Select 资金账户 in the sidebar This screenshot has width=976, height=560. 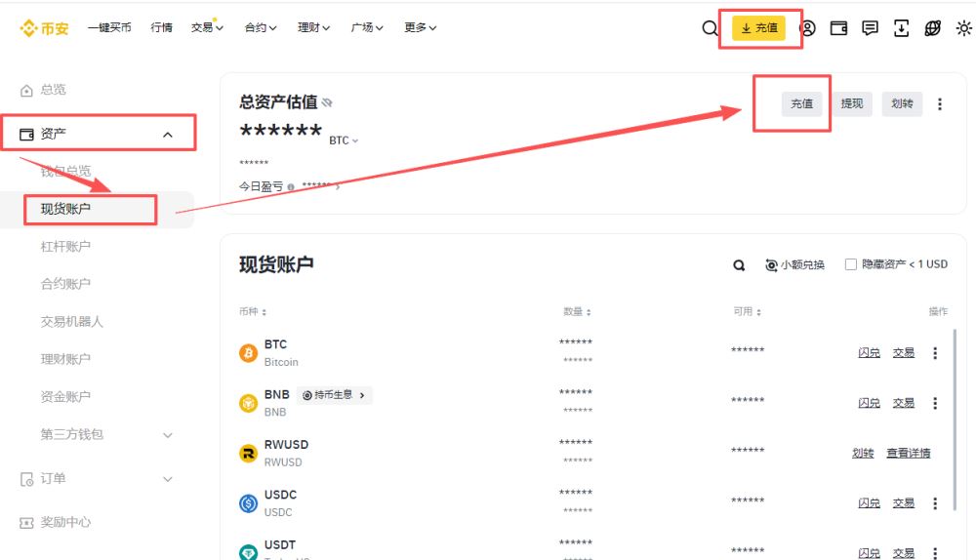(65, 396)
